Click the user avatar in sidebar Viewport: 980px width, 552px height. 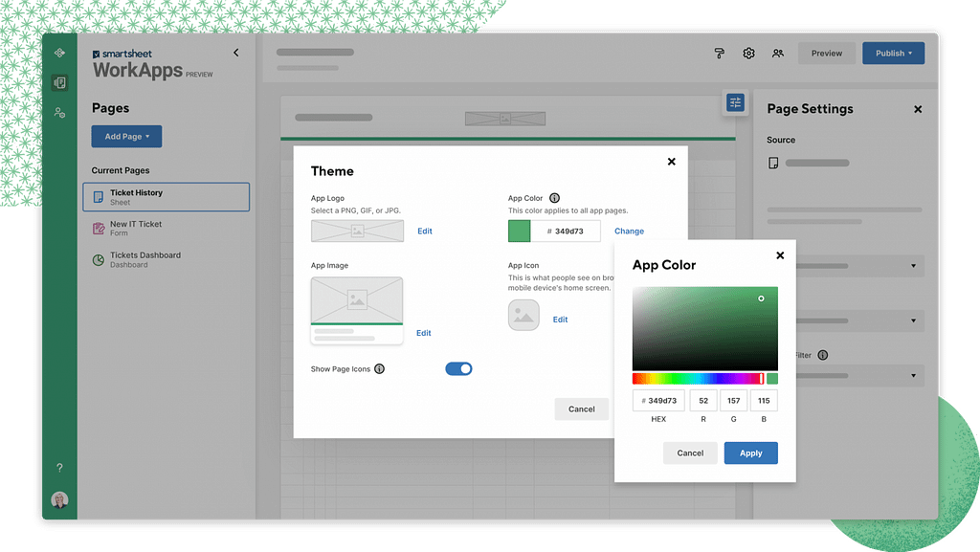tap(59, 499)
